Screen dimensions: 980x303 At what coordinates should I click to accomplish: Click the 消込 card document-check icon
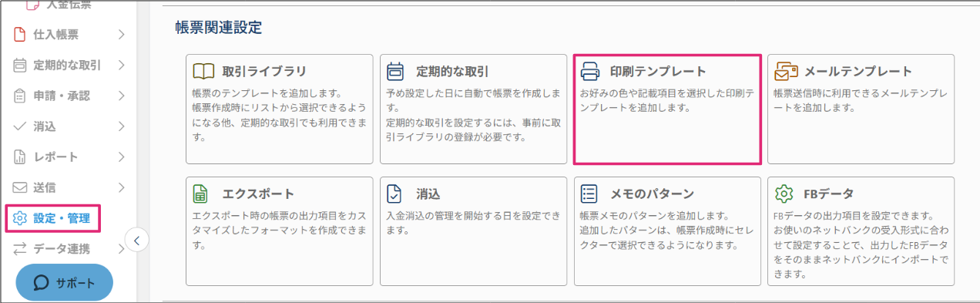point(394,194)
